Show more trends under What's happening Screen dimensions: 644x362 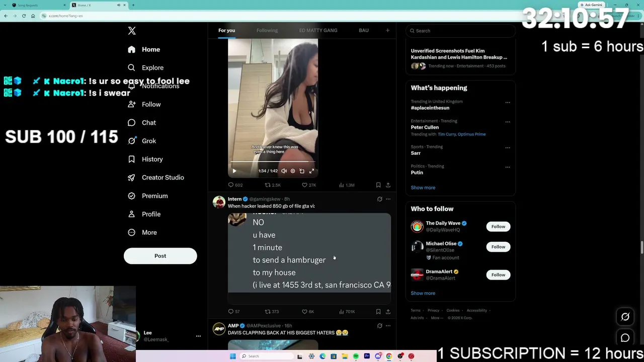tap(423, 188)
